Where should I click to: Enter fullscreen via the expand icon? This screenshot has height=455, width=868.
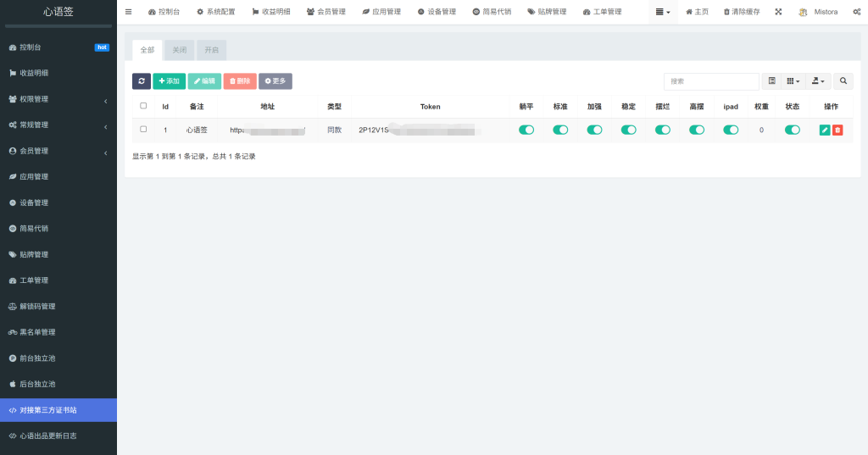pos(778,12)
